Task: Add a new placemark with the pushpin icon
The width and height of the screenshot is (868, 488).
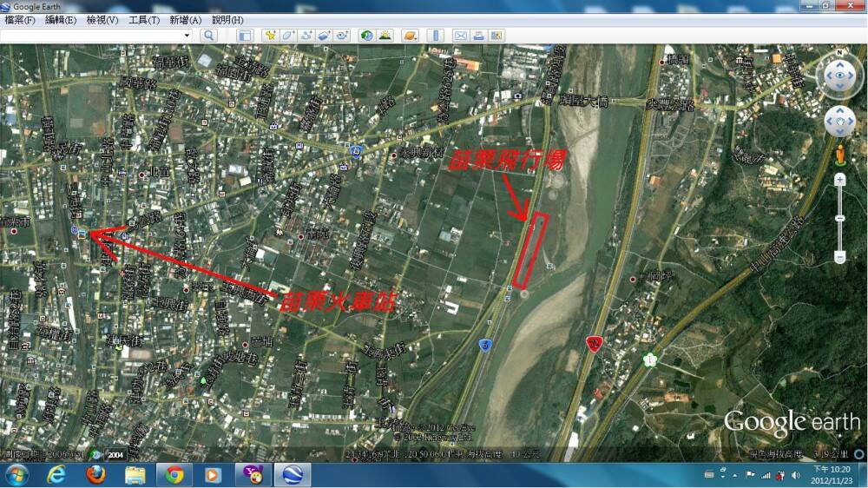Action: (x=270, y=36)
